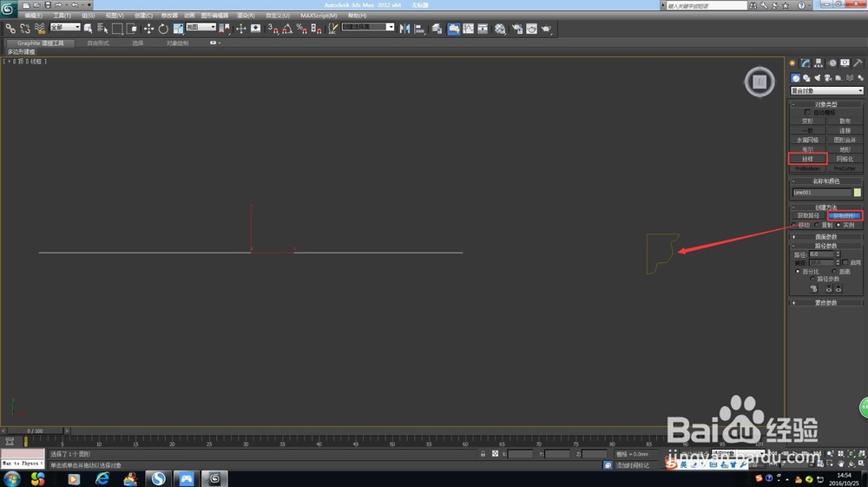Activate Select and Move tool

[149, 29]
